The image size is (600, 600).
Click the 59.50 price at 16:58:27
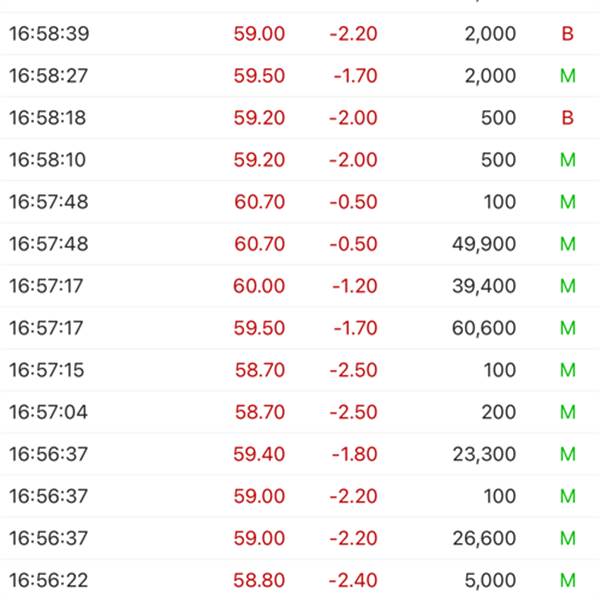(x=259, y=76)
